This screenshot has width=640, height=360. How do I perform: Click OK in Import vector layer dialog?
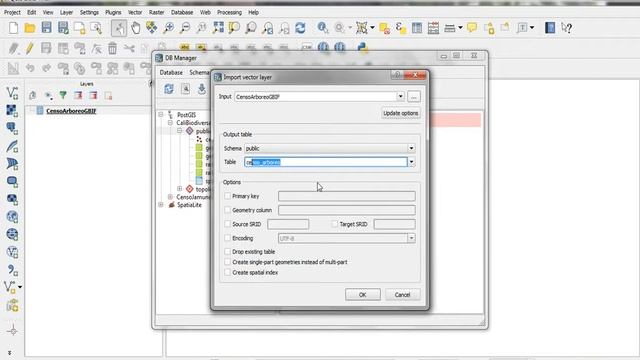(362, 295)
